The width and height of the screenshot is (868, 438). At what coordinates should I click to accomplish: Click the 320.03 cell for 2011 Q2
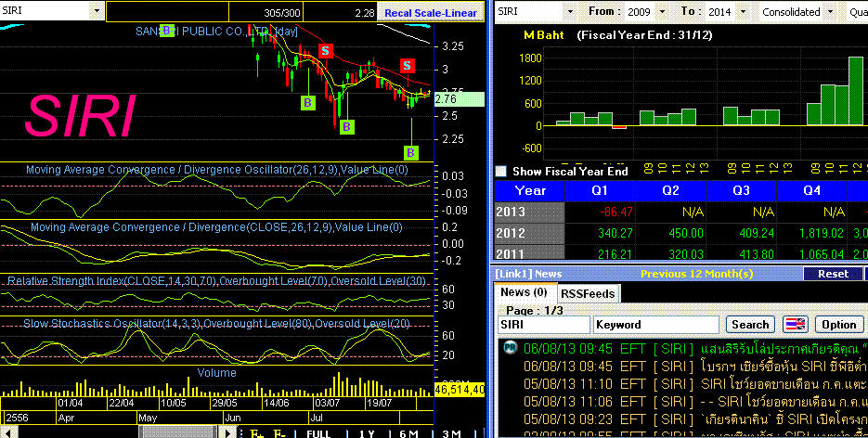(x=670, y=254)
